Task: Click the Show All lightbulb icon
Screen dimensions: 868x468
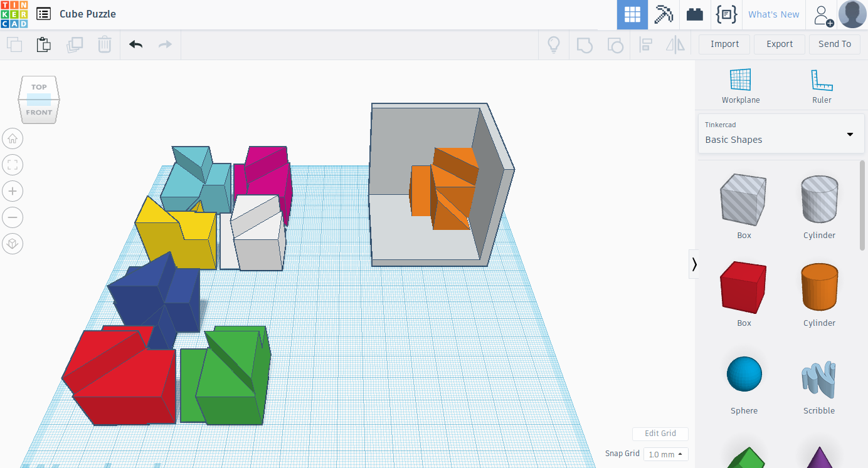Action: pos(554,44)
